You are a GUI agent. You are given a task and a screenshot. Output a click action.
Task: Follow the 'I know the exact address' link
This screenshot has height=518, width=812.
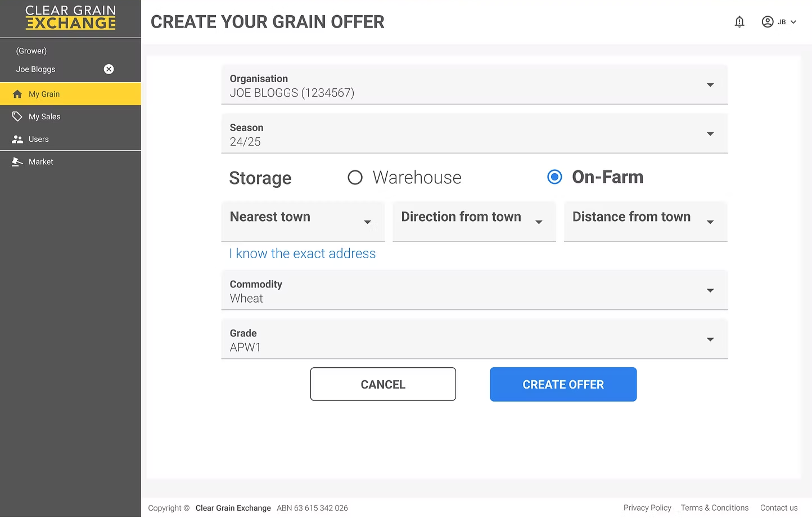click(x=303, y=254)
